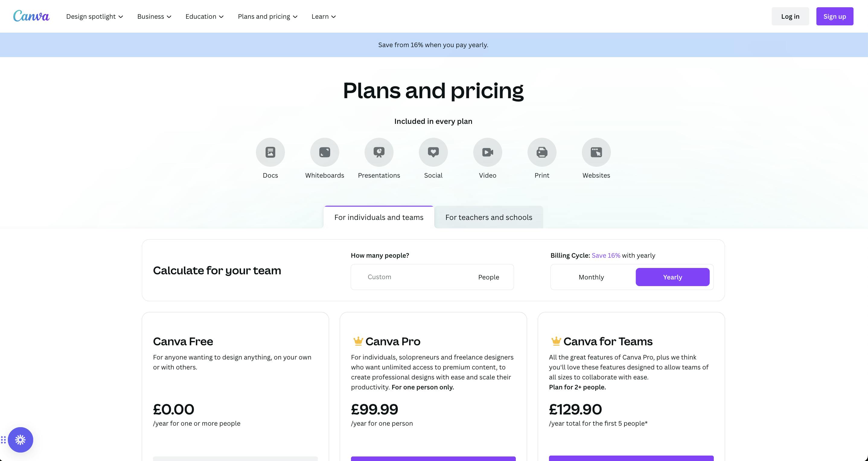Select the For teachers and schools tab
Image resolution: width=868 pixels, height=461 pixels.
click(x=489, y=218)
